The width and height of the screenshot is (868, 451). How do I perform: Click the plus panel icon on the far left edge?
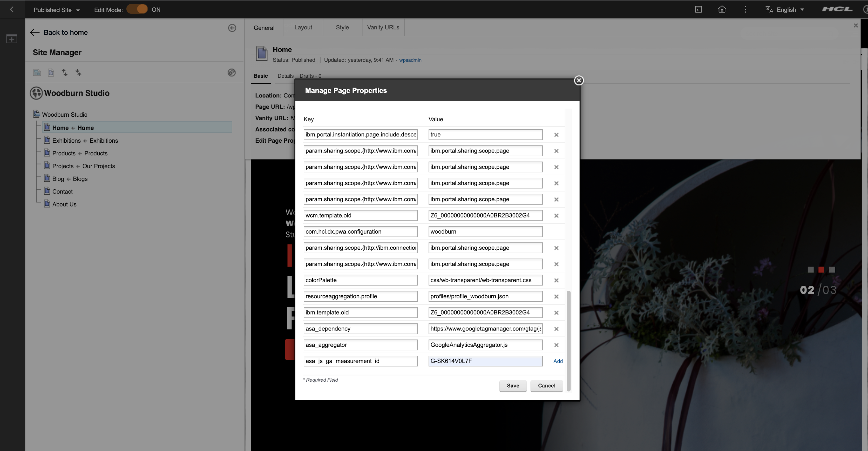tap(11, 38)
